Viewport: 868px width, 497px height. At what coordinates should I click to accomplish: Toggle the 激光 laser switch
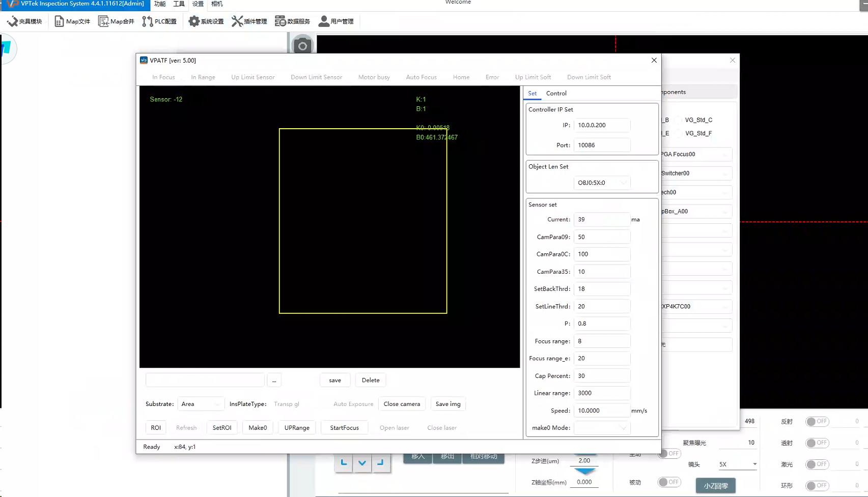(817, 464)
